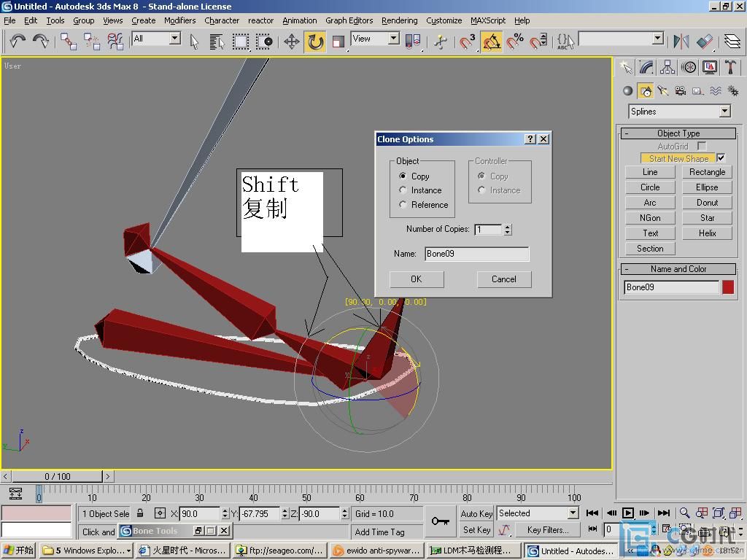Open Key Filters dialog
Image resolution: width=747 pixels, height=560 pixels.
[x=548, y=529]
